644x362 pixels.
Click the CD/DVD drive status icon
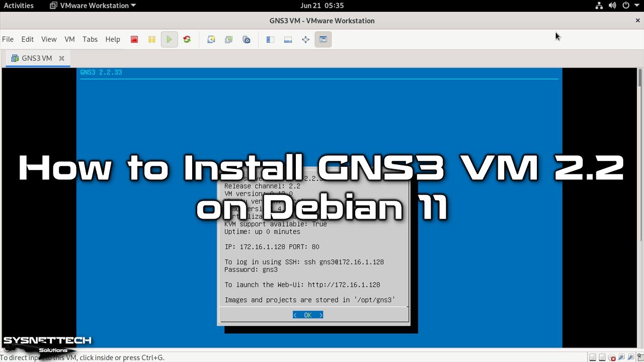point(612,357)
